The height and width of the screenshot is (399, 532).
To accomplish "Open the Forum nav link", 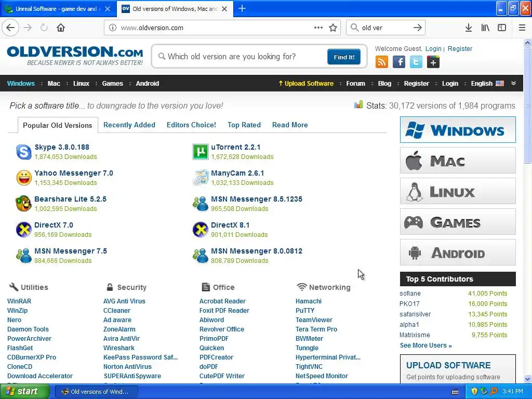I will [355, 84].
